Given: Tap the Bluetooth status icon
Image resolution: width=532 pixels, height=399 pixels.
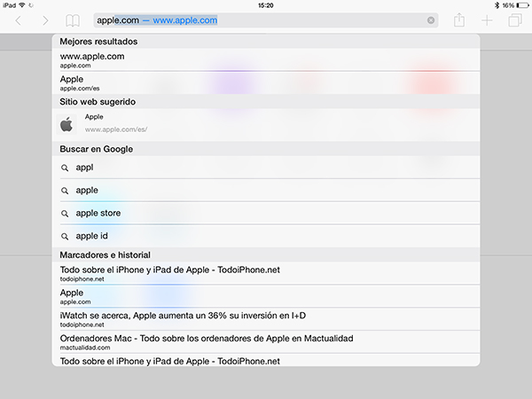Looking at the screenshot, I should tap(497, 5).
